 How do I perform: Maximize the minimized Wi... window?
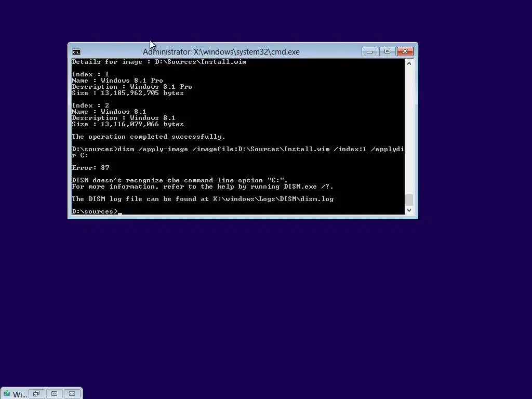click(x=54, y=394)
